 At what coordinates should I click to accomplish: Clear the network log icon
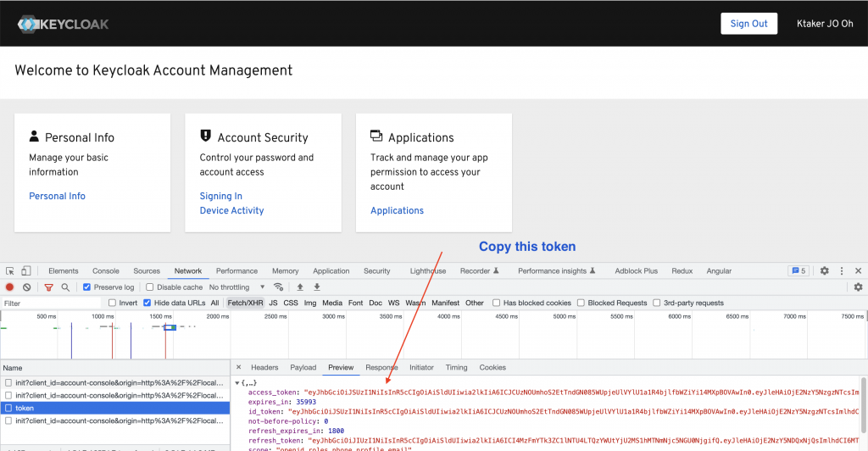pyautogui.click(x=26, y=287)
